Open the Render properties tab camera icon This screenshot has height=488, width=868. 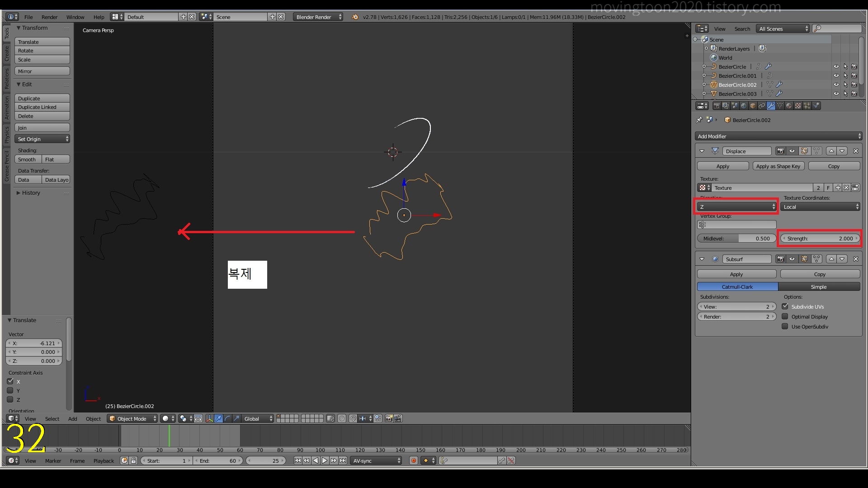click(717, 106)
